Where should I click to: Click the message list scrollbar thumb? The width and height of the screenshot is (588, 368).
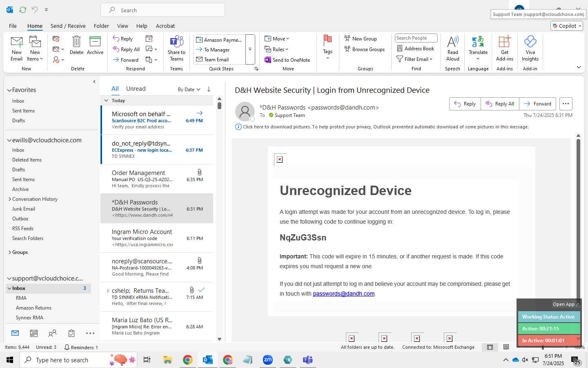219,105
